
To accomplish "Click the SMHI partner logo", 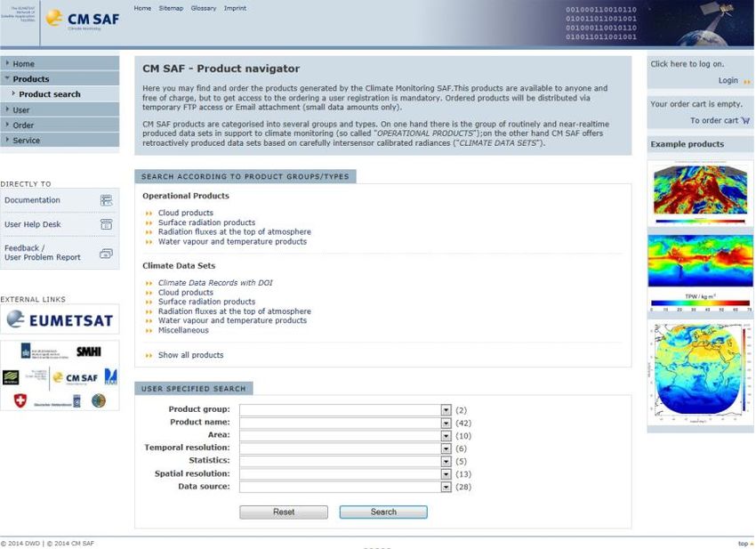I will pyautogui.click(x=89, y=351).
